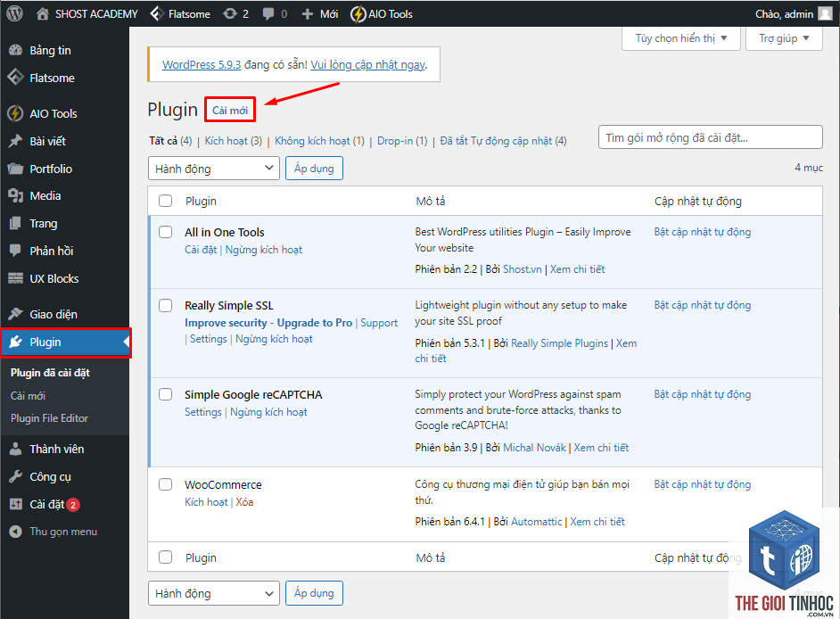Click Vui lòng cập nhật ngay link

click(x=367, y=64)
